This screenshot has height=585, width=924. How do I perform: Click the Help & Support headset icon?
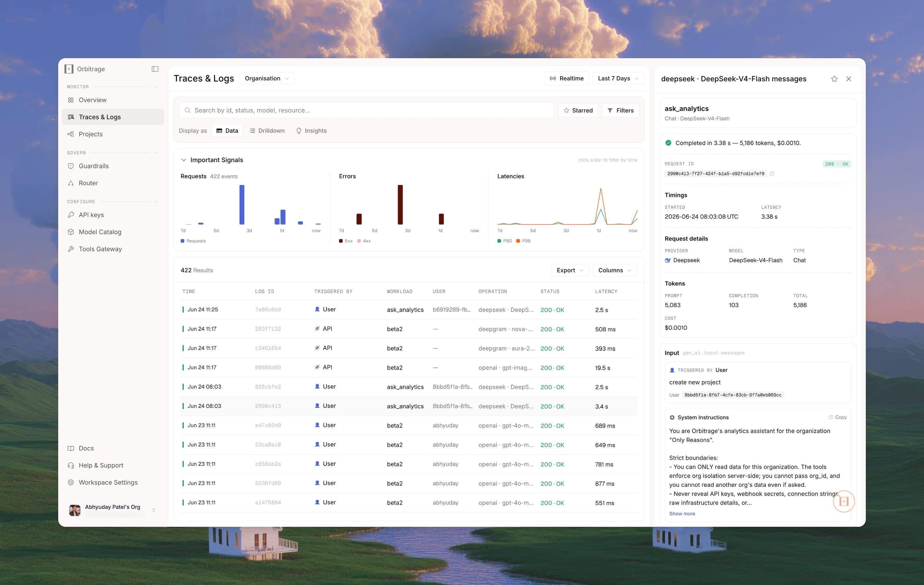(x=71, y=465)
